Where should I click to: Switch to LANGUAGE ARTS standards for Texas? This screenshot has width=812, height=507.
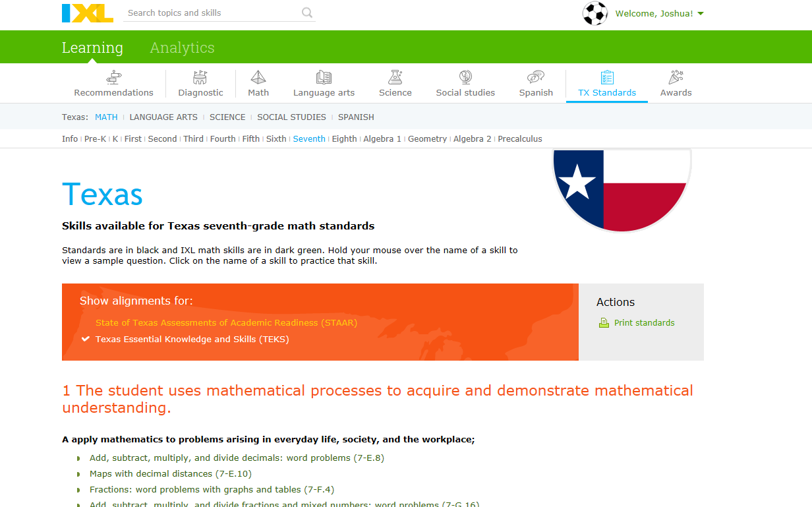coord(163,117)
